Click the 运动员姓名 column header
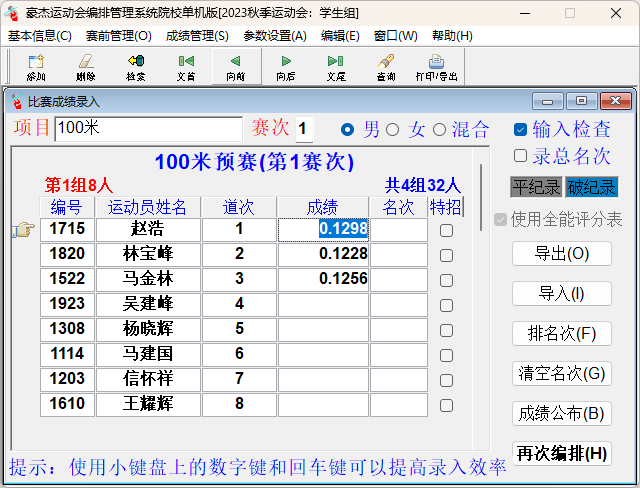640x488 pixels. pyautogui.click(x=147, y=207)
